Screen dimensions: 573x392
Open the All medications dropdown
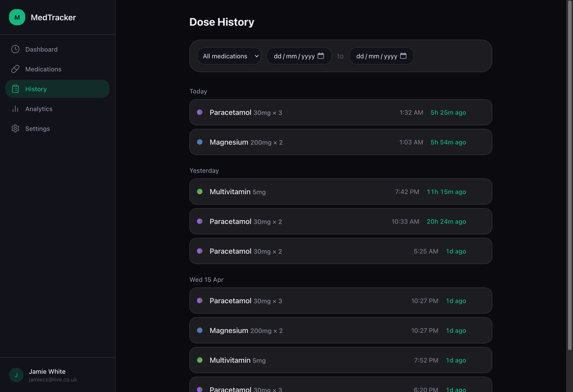229,56
